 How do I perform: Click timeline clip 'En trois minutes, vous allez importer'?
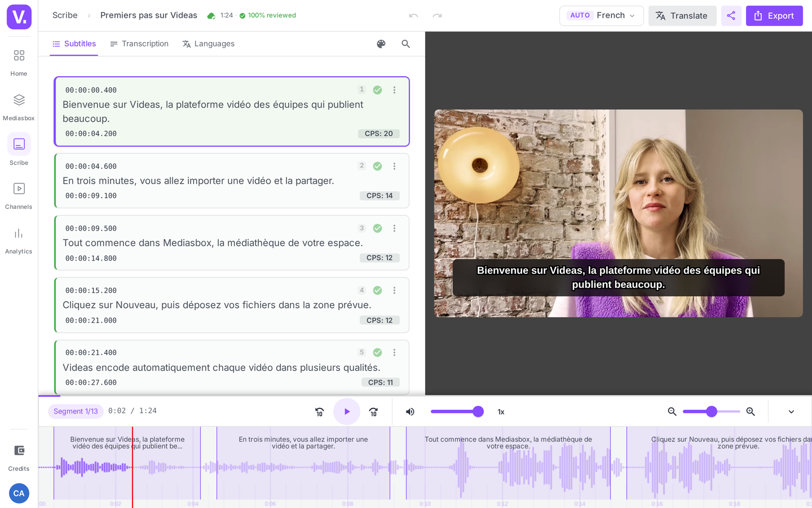point(303,463)
